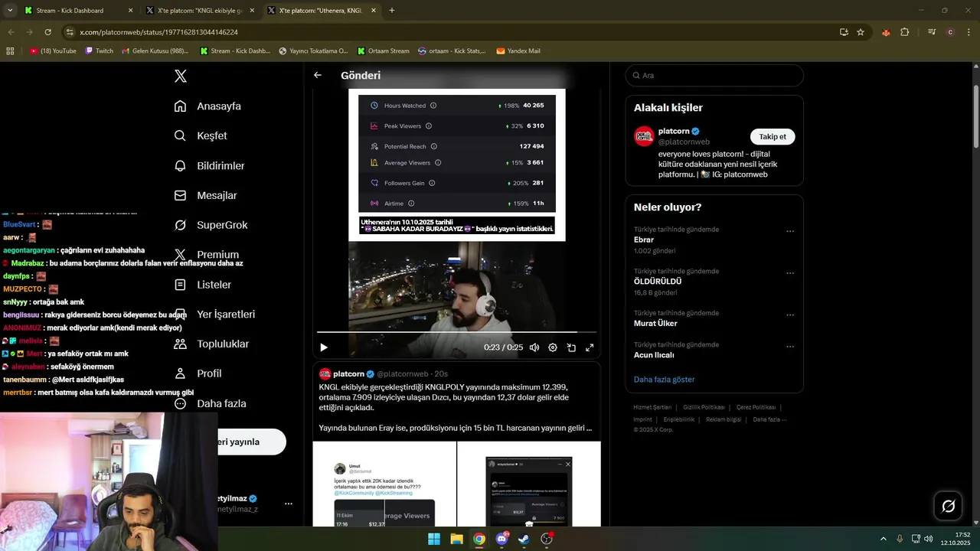The image size is (980, 551).
Task: Open more options for Murat Ülker trend
Action: (790, 315)
